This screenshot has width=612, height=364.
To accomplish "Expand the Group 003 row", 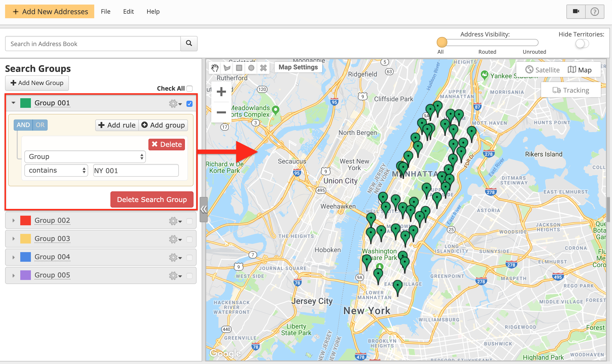I will pos(14,239).
